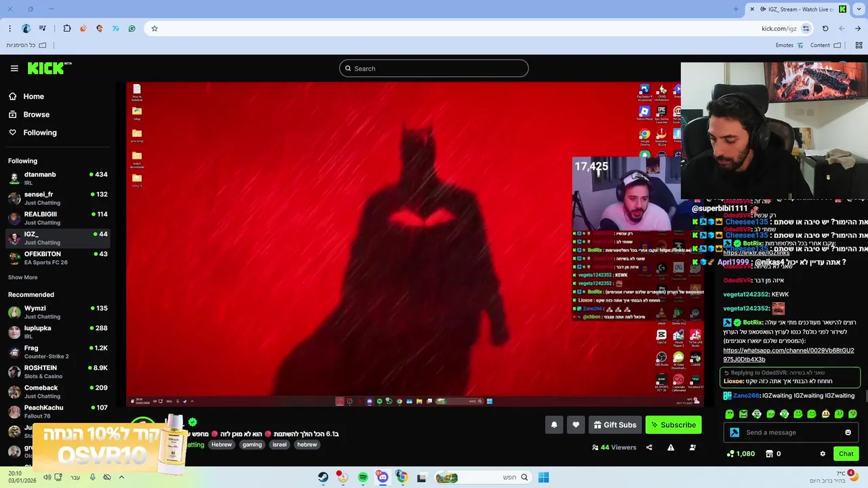Open Spotify from taskbar
This screenshot has height=488, width=868.
[x=363, y=477]
